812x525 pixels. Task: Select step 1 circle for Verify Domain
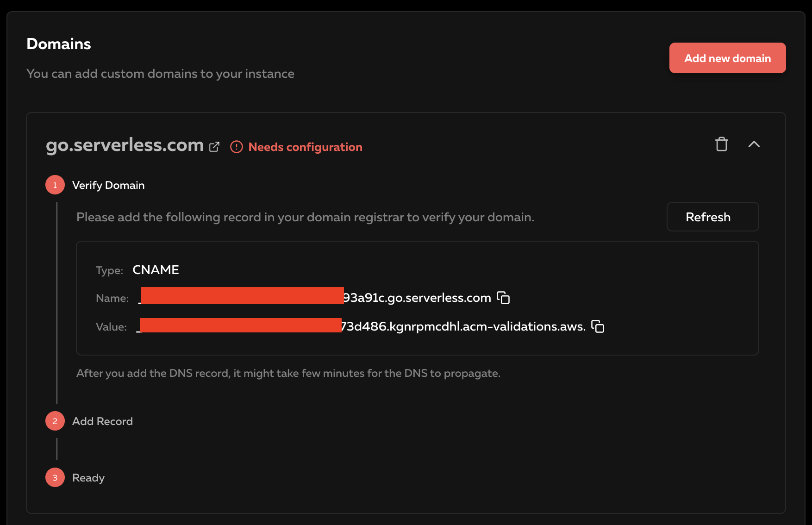click(x=55, y=184)
